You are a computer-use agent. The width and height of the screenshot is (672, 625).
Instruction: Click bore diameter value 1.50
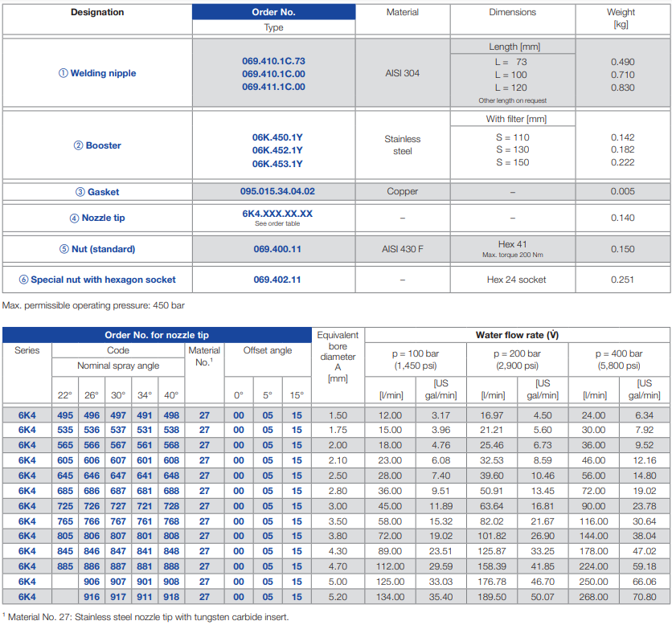338,415
